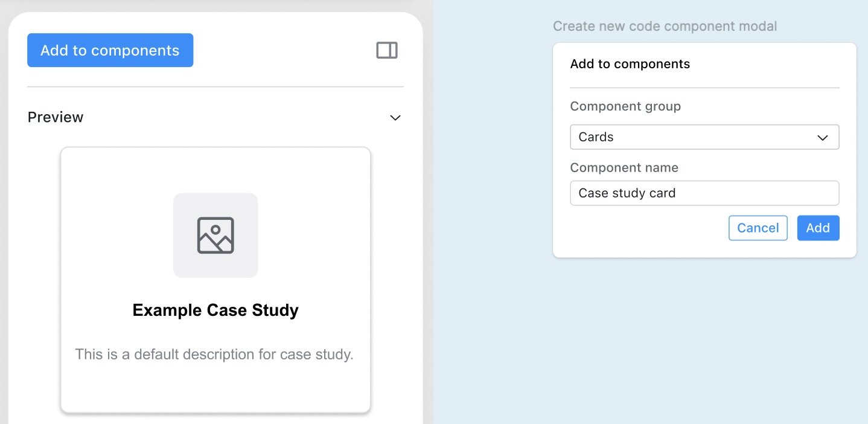The width and height of the screenshot is (868, 424).
Task: Select the Cards value in group selector
Action: click(x=596, y=137)
